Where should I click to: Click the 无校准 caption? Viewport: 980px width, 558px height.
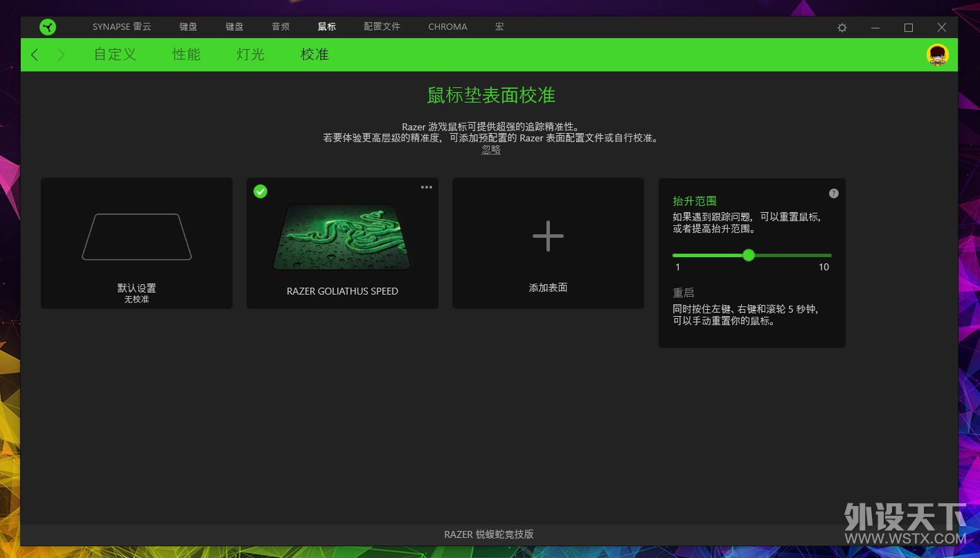(x=136, y=299)
